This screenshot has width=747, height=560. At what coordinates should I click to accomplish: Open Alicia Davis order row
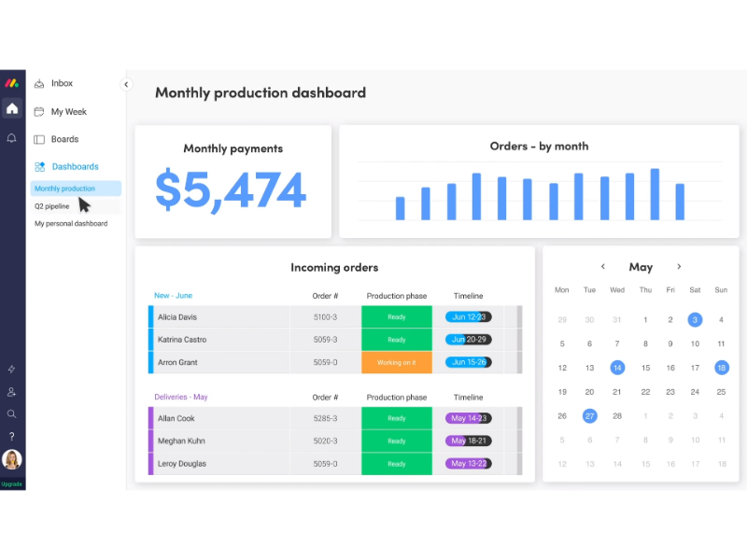(335, 316)
